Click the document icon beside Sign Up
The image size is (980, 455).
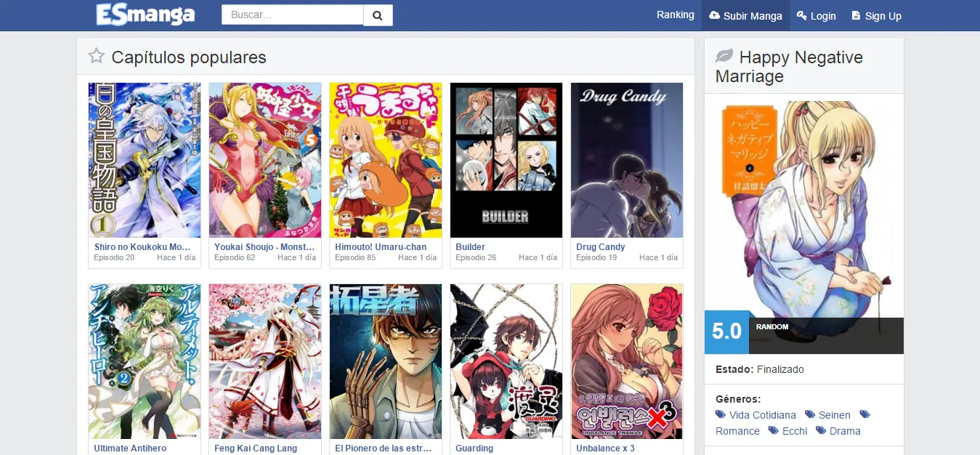point(856,15)
